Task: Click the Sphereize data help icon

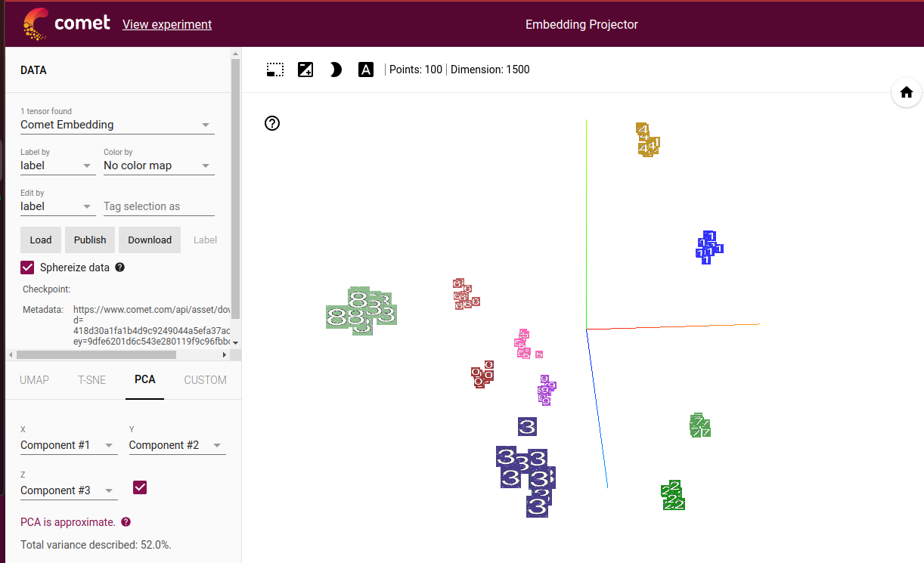Action: click(x=119, y=267)
